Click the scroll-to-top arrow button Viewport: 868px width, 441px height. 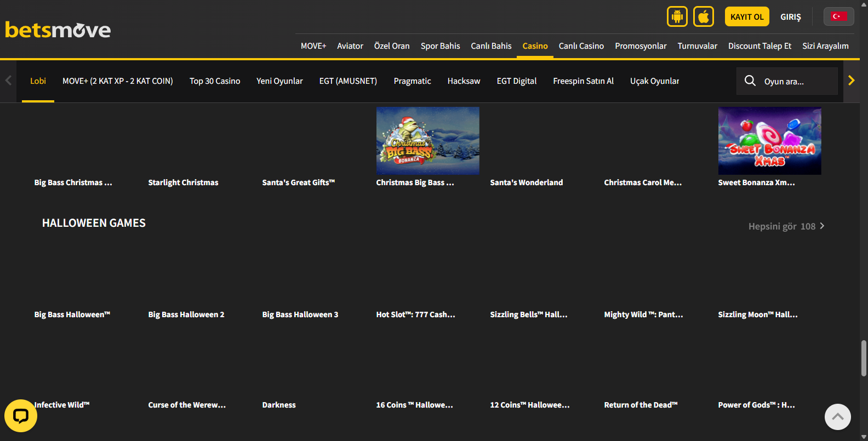click(x=837, y=417)
